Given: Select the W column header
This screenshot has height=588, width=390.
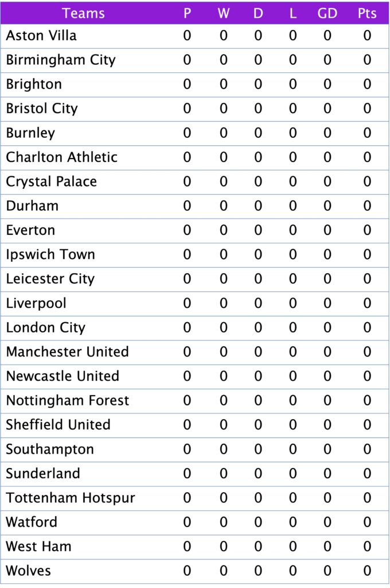Looking at the screenshot, I should click(x=223, y=14).
